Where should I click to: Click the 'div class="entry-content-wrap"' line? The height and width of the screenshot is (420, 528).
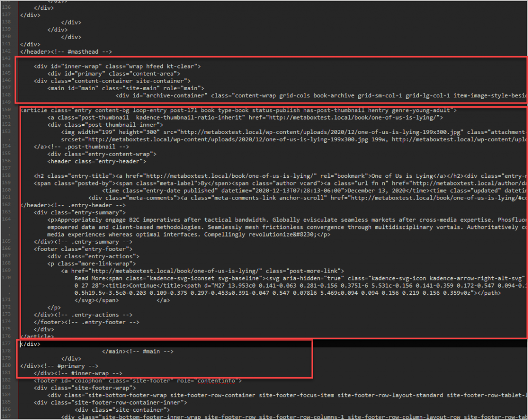click(x=102, y=154)
